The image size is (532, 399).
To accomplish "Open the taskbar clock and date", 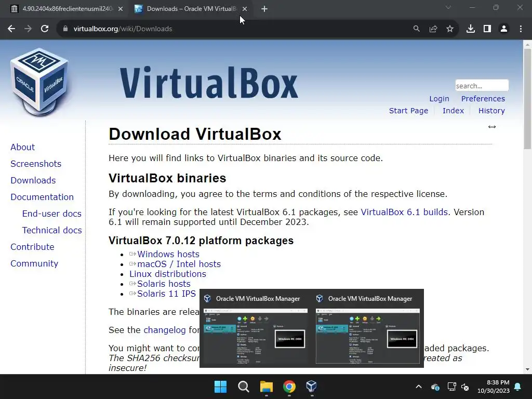I will click(494, 387).
